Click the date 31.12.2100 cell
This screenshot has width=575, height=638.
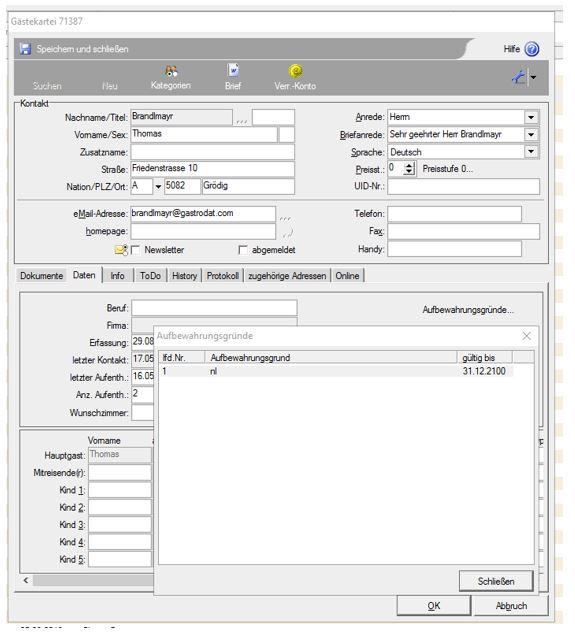tap(484, 371)
